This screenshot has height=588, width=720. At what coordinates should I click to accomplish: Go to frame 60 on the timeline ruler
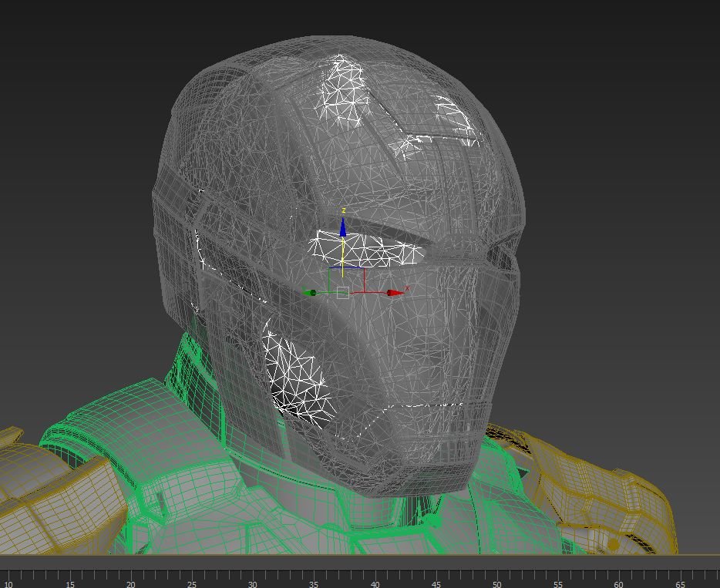tap(619, 584)
